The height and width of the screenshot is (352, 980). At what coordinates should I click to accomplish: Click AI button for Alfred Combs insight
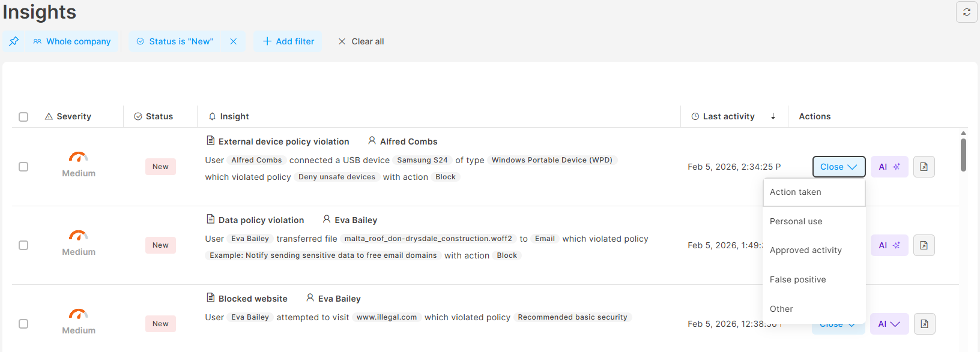pyautogui.click(x=889, y=167)
